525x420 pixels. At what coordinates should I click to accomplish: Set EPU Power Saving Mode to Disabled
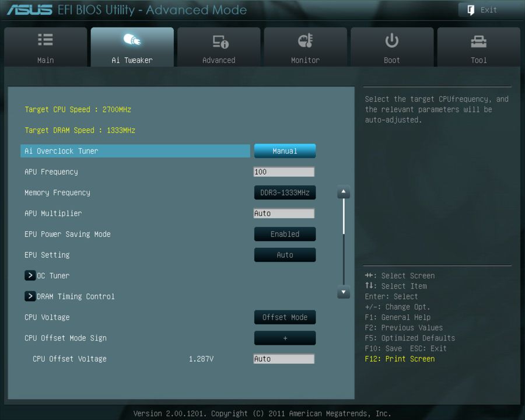point(285,234)
